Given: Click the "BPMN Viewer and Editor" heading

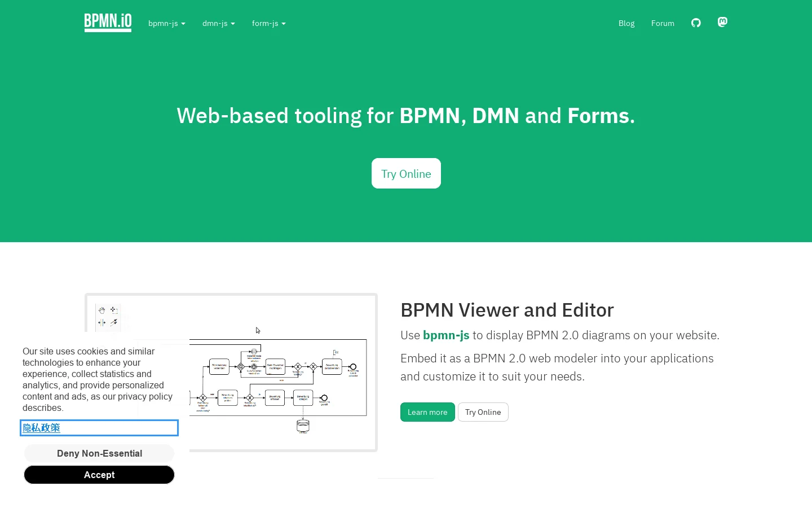Looking at the screenshot, I should [507, 310].
